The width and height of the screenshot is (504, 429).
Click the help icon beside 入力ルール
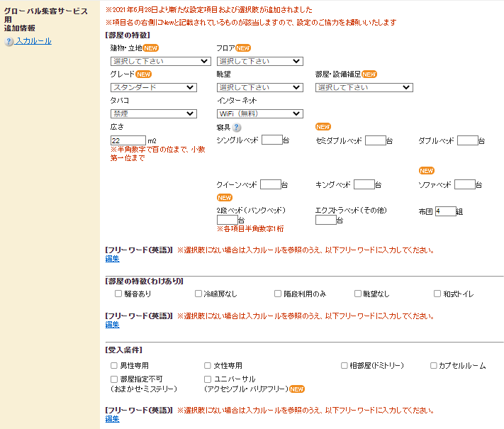pos(9,42)
